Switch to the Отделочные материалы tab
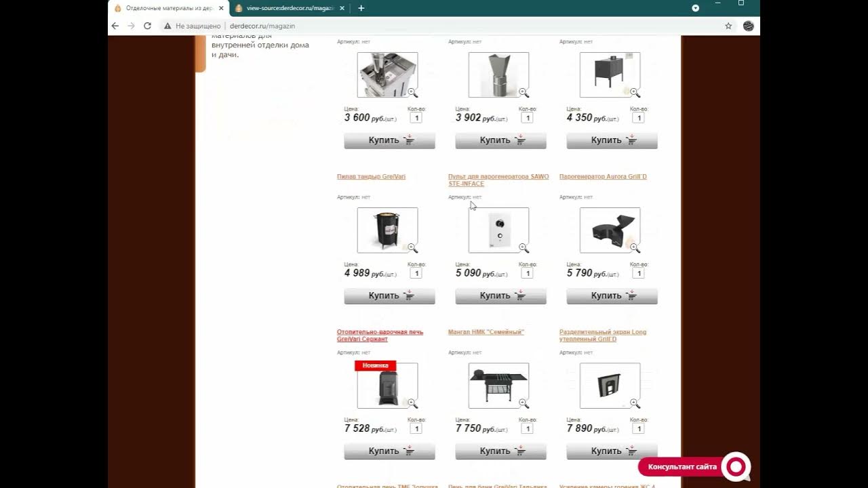Viewport: 868px width, 488px height. tap(169, 8)
